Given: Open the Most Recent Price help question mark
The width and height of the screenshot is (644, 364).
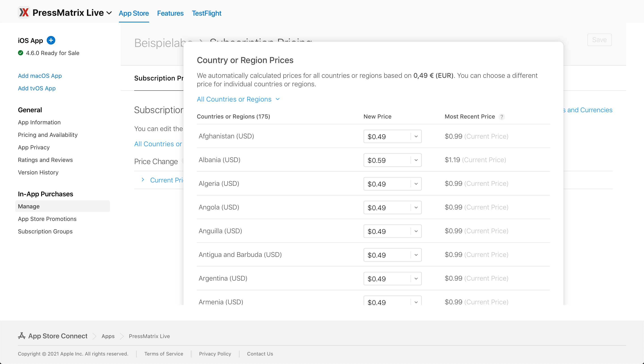Looking at the screenshot, I should pyautogui.click(x=502, y=117).
